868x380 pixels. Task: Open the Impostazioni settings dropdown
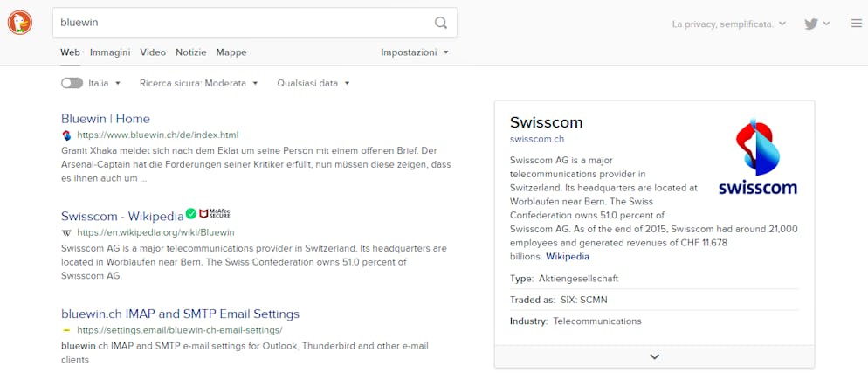coord(415,52)
